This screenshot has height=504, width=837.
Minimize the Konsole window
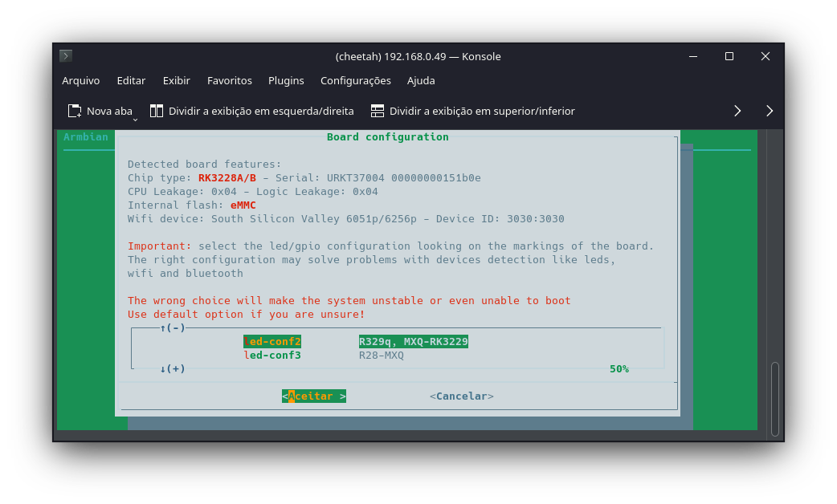coord(693,56)
